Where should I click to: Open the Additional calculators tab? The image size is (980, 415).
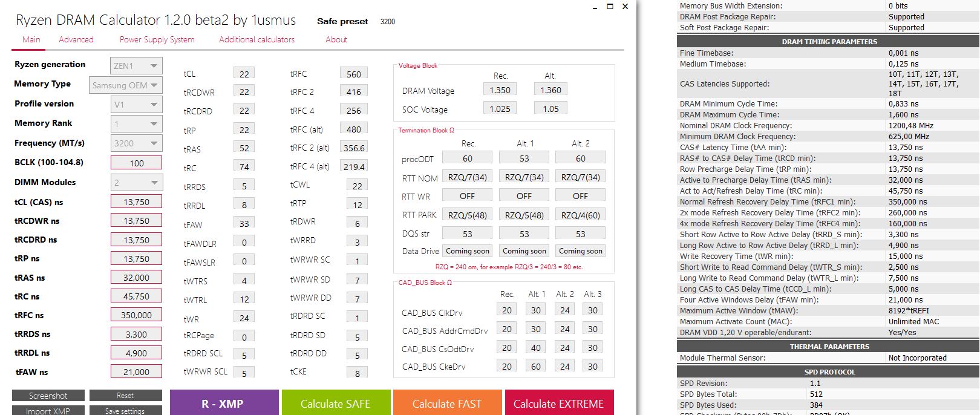256,39
